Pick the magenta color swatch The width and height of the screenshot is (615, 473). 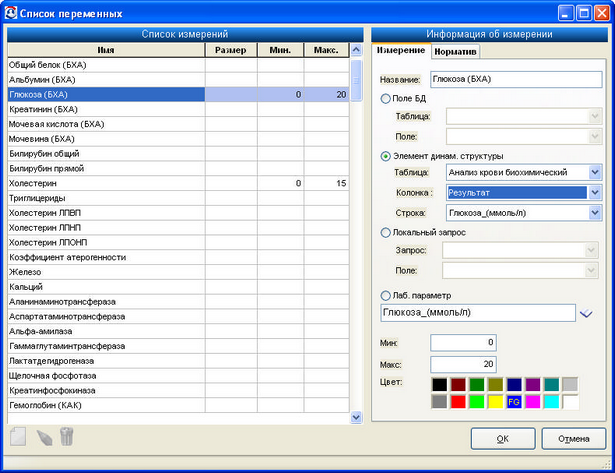click(x=533, y=402)
